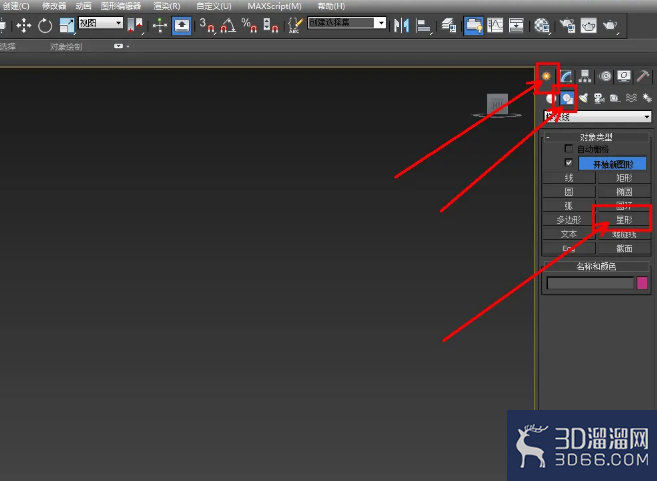The image size is (657, 481).
Task: Click the 多边形 shape button
Action: [x=569, y=220]
